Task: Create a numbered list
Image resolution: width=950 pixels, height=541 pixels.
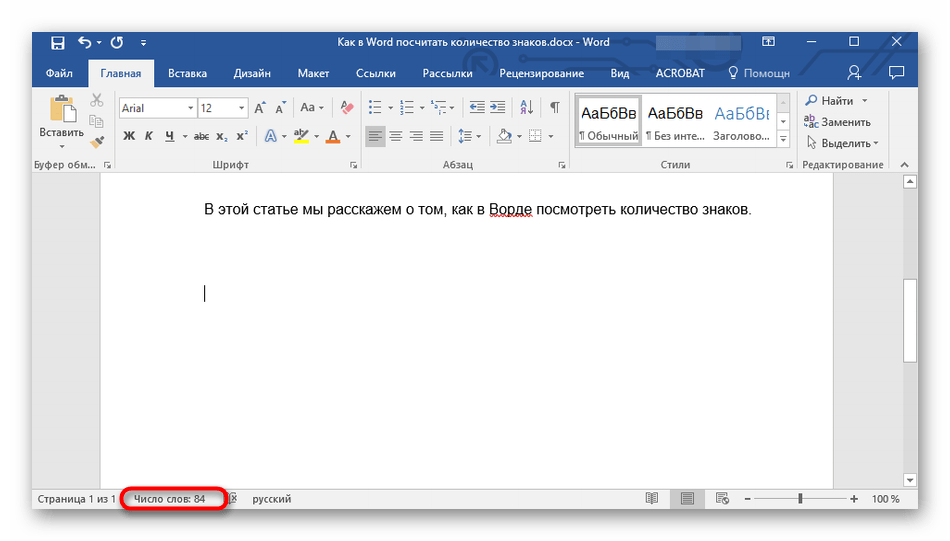Action: tap(407, 108)
